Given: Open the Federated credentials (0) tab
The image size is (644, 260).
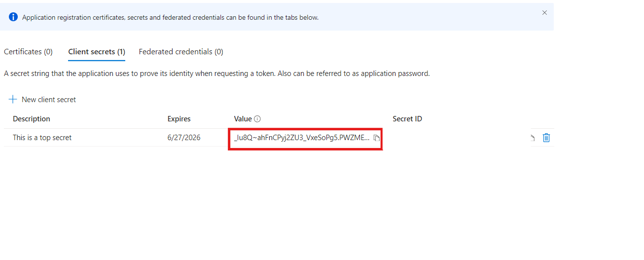Looking at the screenshot, I should pos(181,52).
